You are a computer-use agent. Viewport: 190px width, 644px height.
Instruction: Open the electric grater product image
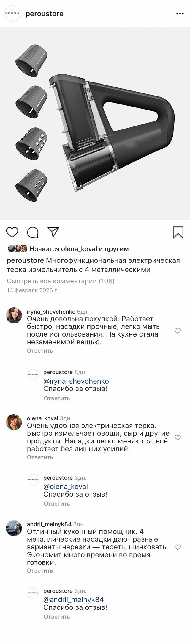coord(95,124)
